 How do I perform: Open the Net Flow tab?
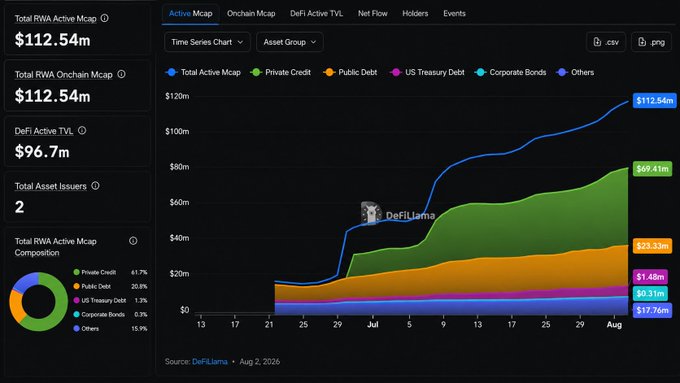373,13
